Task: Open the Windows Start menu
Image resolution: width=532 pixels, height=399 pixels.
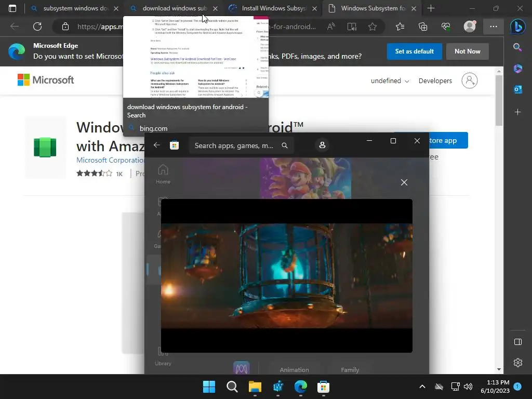Action: [209, 387]
